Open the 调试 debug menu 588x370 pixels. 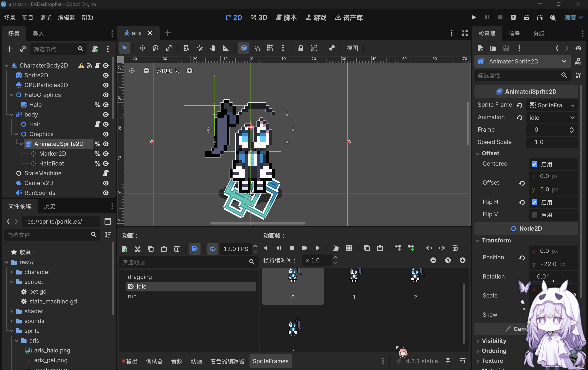click(x=46, y=18)
